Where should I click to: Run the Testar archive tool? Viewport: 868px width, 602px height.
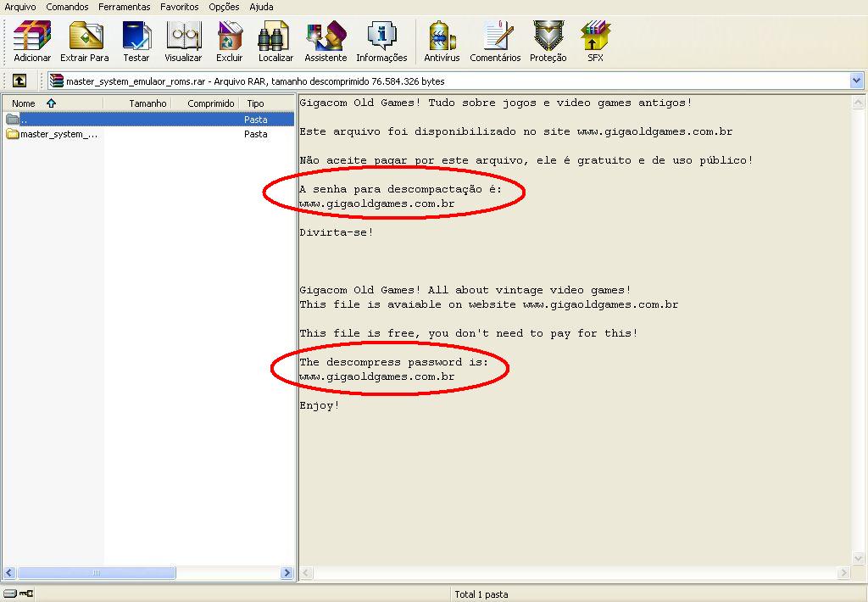coord(136,42)
